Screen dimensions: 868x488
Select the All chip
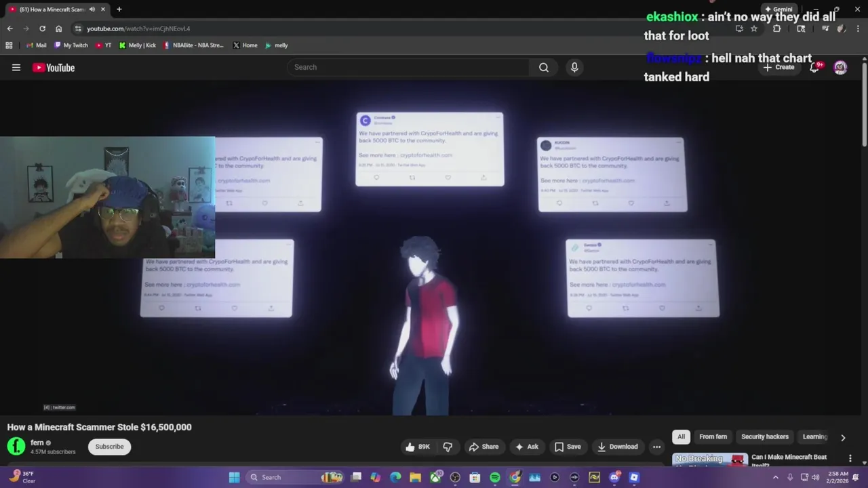(x=681, y=437)
